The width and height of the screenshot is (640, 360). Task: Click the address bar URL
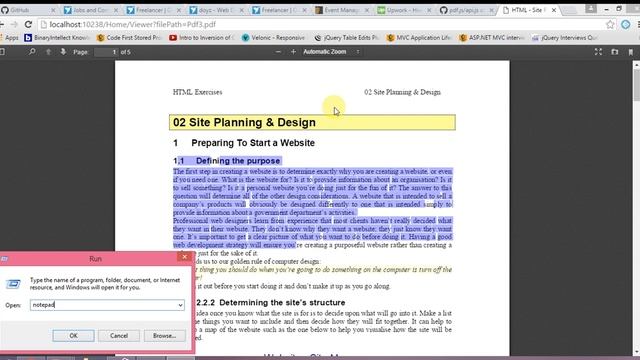pyautogui.click(x=132, y=24)
